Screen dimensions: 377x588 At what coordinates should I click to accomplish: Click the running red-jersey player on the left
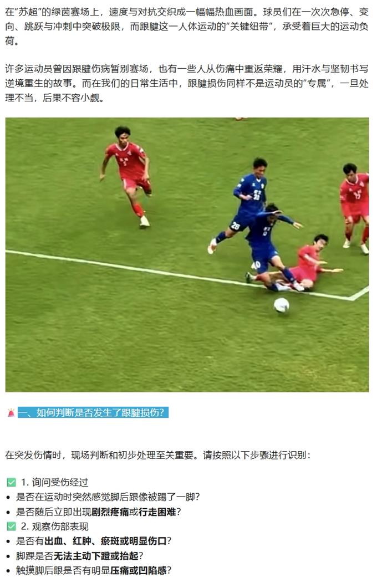point(127,176)
